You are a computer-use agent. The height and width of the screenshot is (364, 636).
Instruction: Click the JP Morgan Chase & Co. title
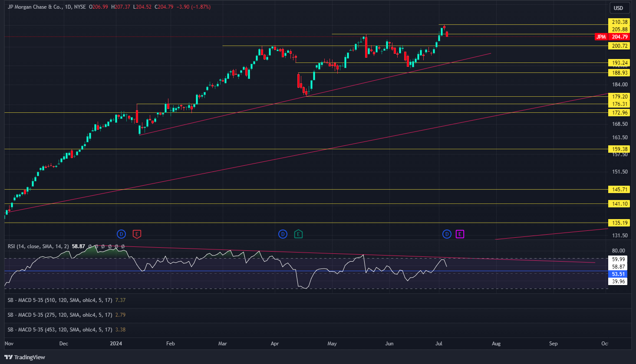[x=35, y=7]
